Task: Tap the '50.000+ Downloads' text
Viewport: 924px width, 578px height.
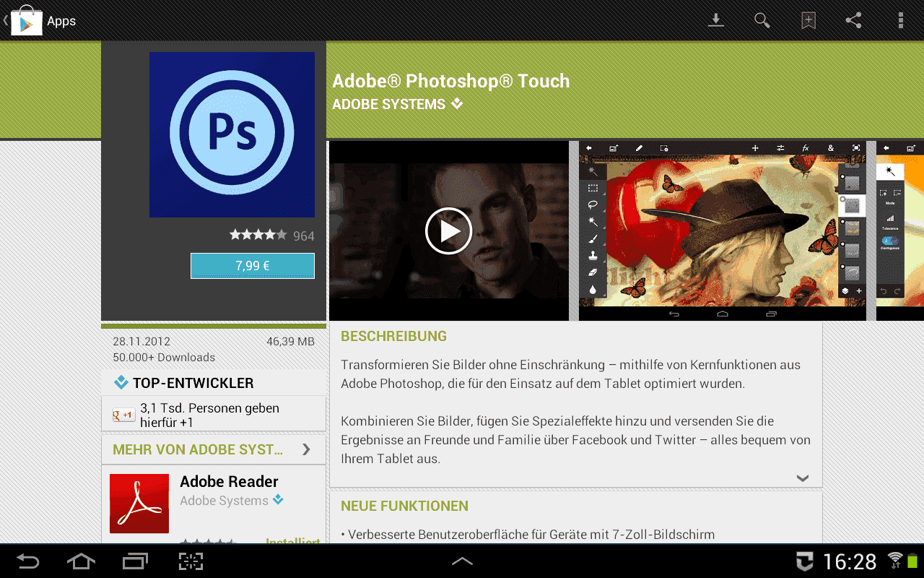Action: (164, 357)
